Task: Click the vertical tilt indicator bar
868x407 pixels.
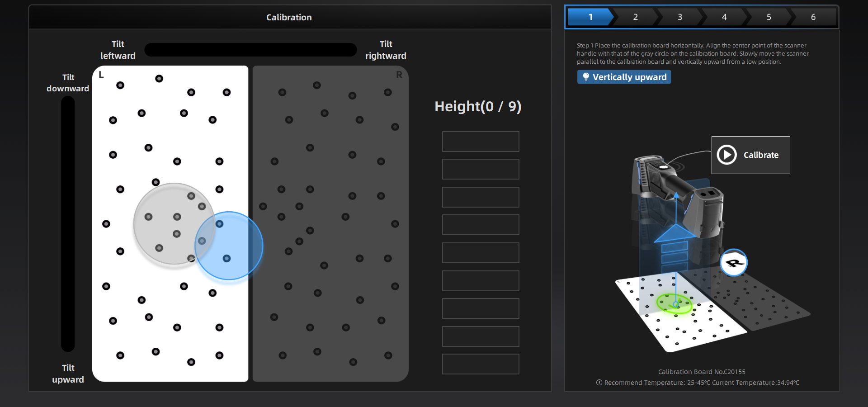Action: [68, 224]
